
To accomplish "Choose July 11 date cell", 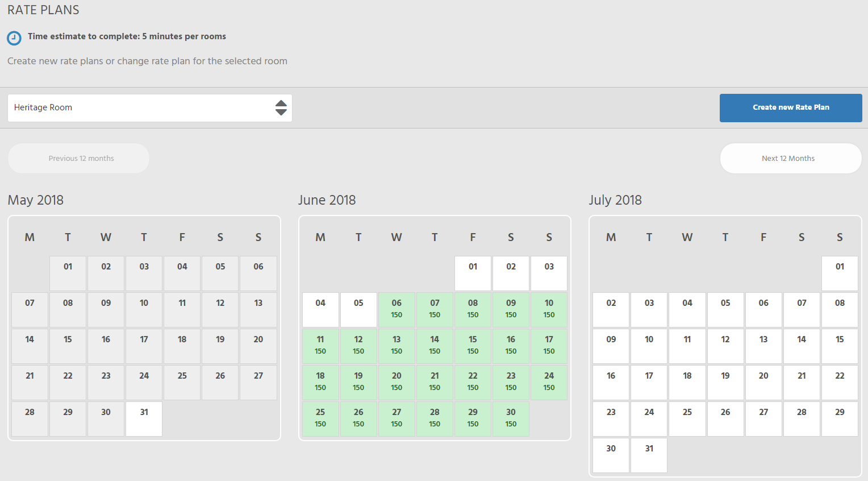I will pyautogui.click(x=687, y=346).
